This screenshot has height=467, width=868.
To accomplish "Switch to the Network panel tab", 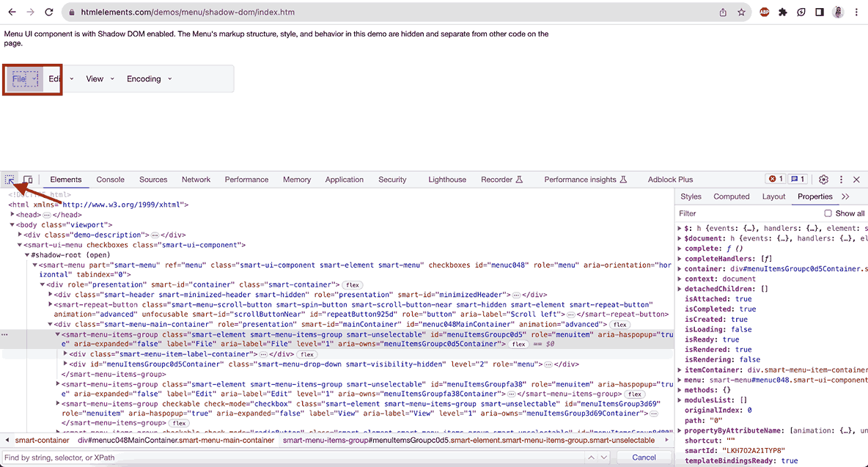I will pos(196,179).
